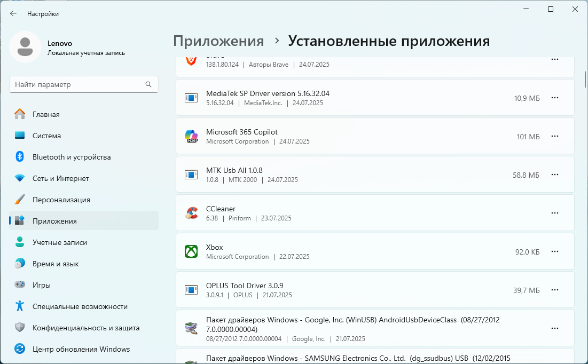Click the search magnifier icon
The image size is (588, 364).
(x=148, y=84)
